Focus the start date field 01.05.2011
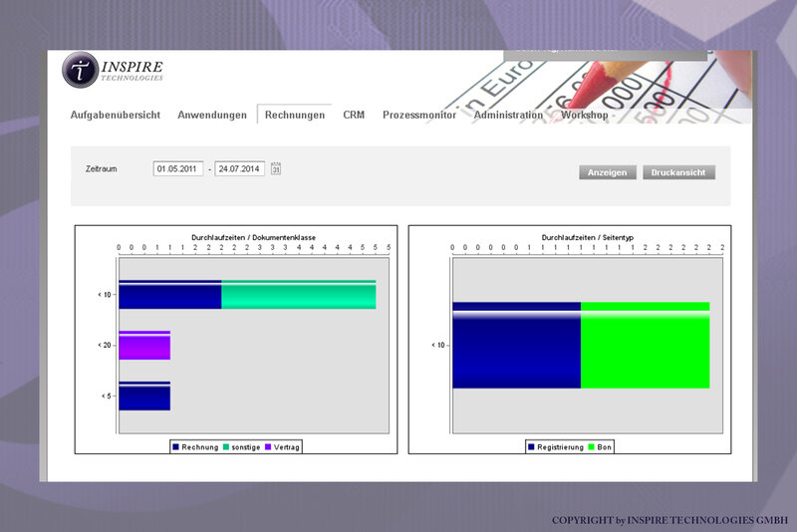797x532 pixels. (x=178, y=168)
